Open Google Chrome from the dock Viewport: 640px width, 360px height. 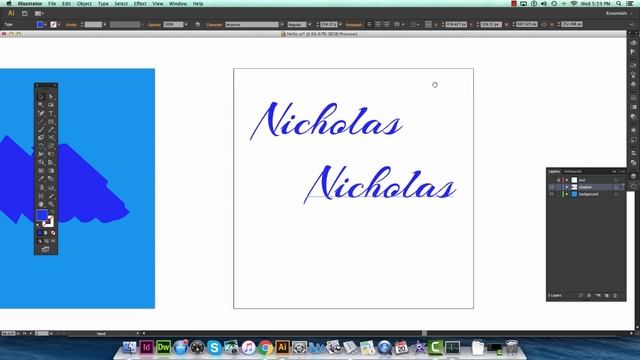click(265, 347)
